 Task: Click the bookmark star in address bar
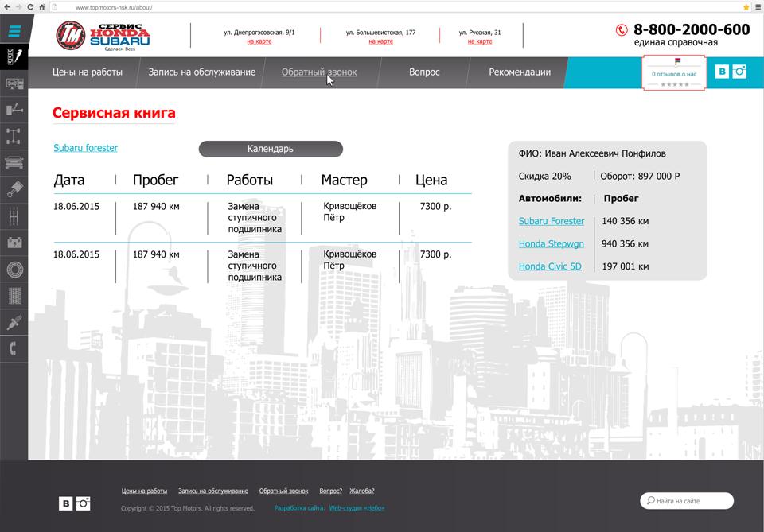point(746,7)
